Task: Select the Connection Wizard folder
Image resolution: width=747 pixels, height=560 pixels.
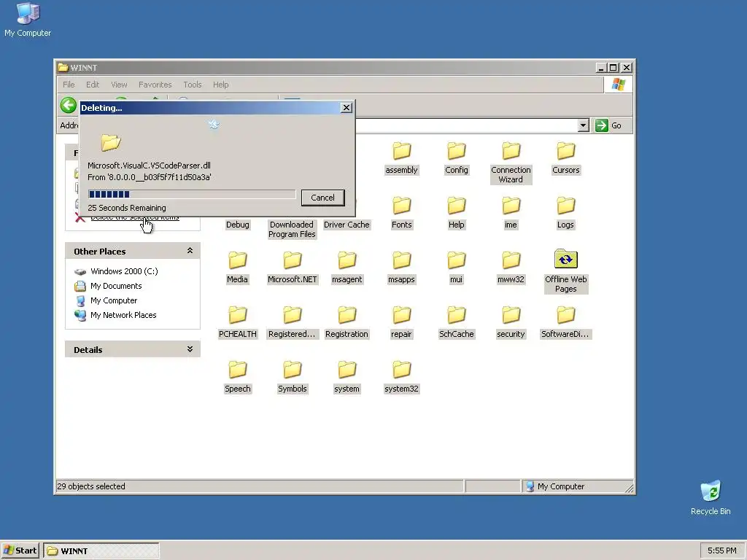Action: pos(511,163)
